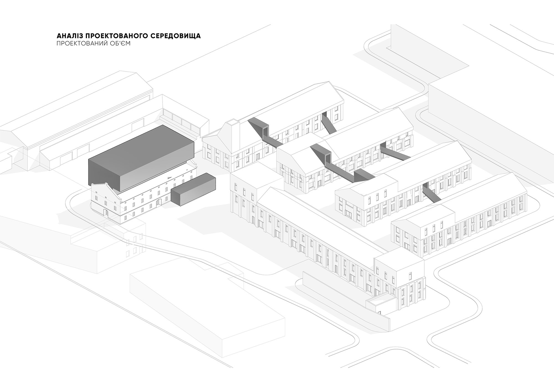The width and height of the screenshot is (554, 392).
Task: Select the small dark gray box volume
Action: point(193,189)
